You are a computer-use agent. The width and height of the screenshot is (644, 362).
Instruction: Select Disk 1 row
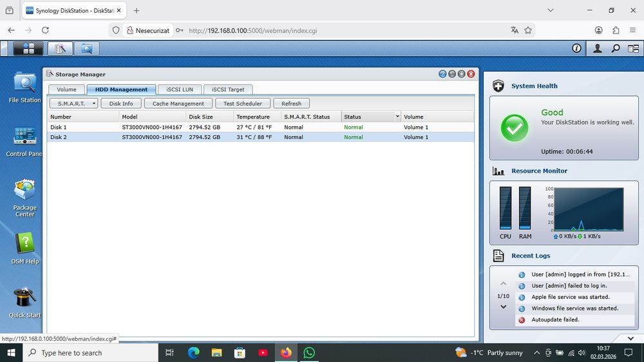point(260,128)
